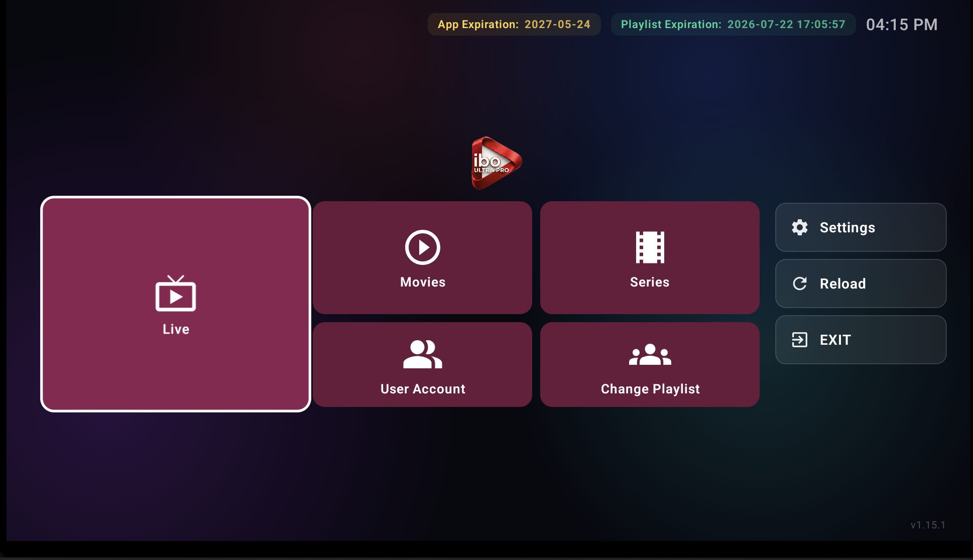The image size is (973, 560).
Task: Select the Live label text
Action: tap(176, 329)
